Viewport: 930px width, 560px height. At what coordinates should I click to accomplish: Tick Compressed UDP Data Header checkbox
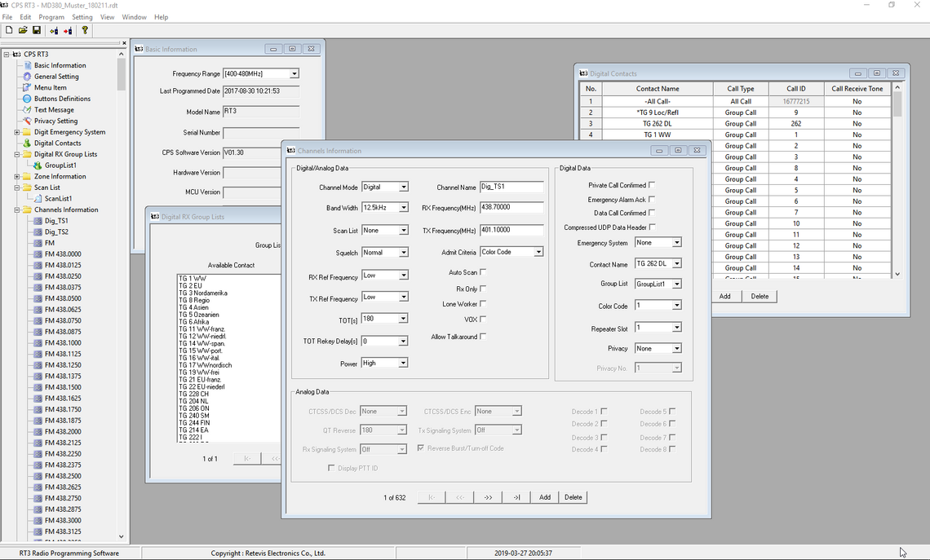(653, 227)
